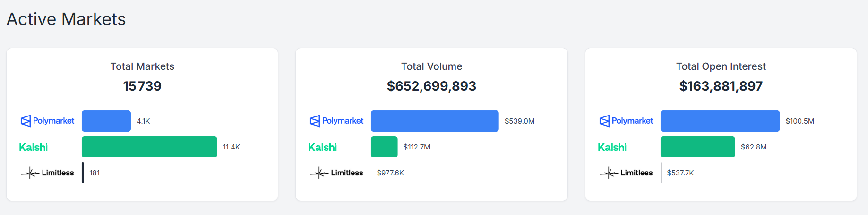Click the blue Polymarket $100.5M open interest bar
This screenshot has width=868, height=215.
[720, 121]
